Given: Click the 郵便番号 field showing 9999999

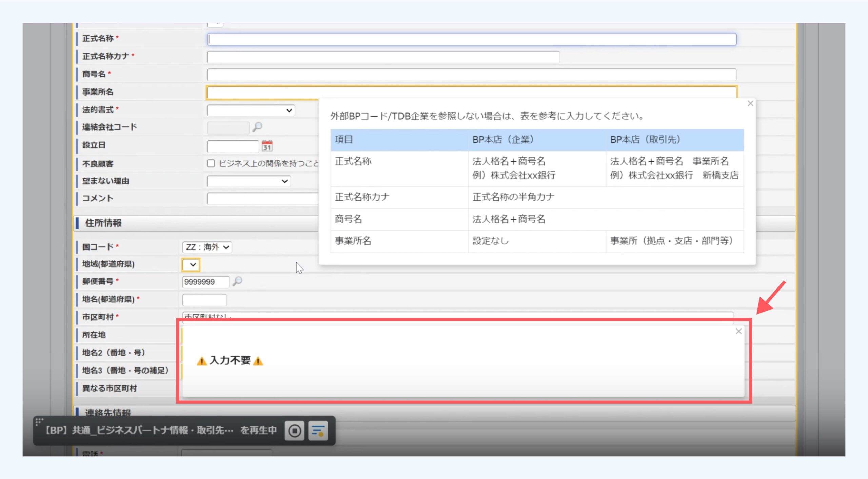Looking at the screenshot, I should (x=205, y=282).
